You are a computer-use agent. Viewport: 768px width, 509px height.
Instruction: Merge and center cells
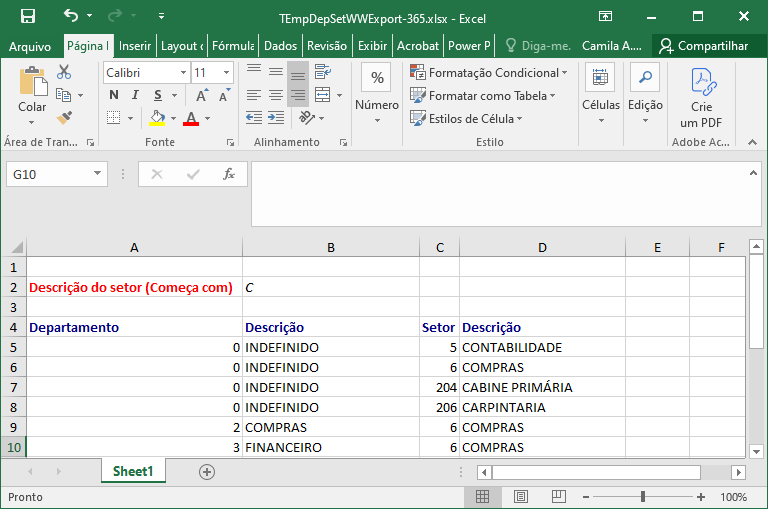coord(323,95)
